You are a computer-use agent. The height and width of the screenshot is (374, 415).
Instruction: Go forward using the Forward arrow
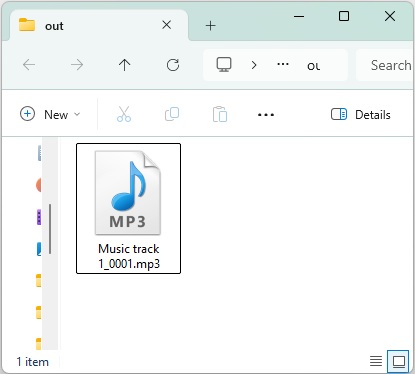coord(77,65)
